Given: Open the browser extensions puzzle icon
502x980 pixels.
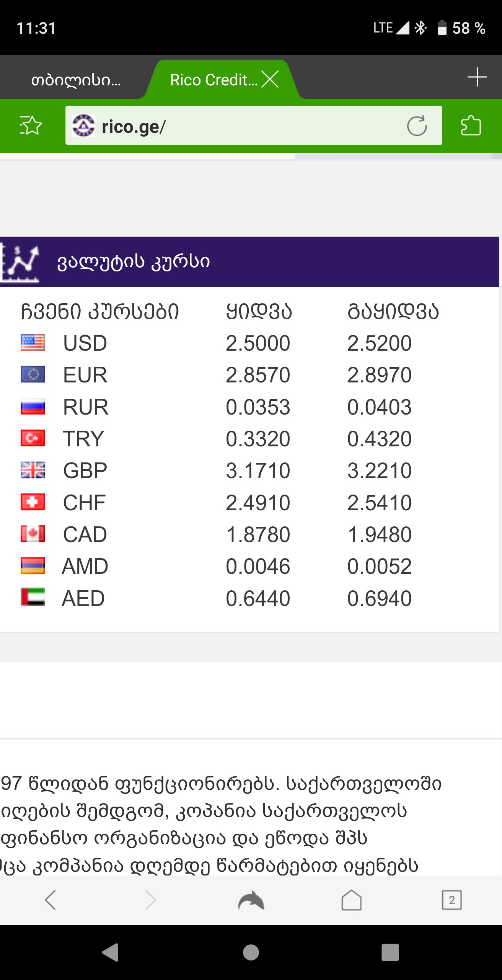Looking at the screenshot, I should pyautogui.click(x=471, y=126).
